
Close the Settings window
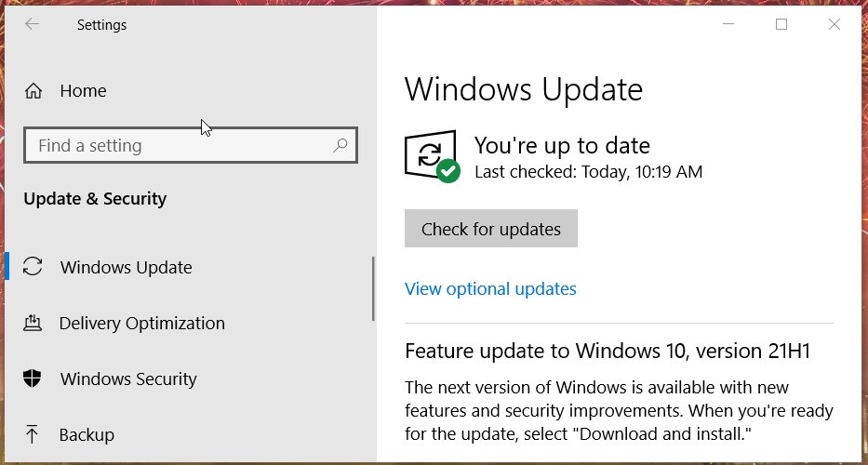[x=834, y=24]
